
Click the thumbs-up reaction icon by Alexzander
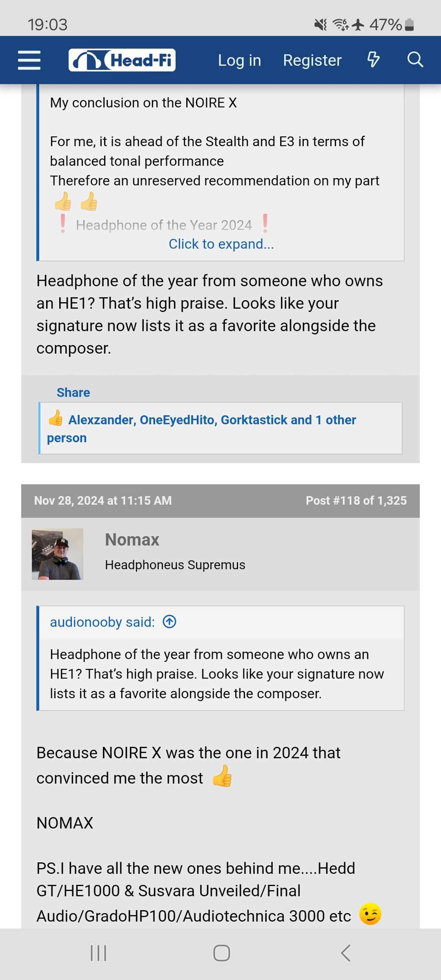pos(55,418)
